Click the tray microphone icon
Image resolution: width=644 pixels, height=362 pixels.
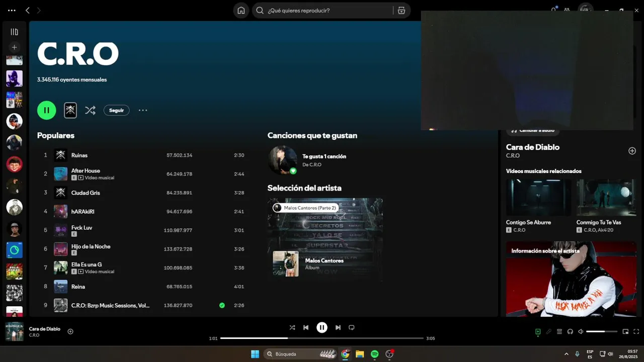coord(577,354)
